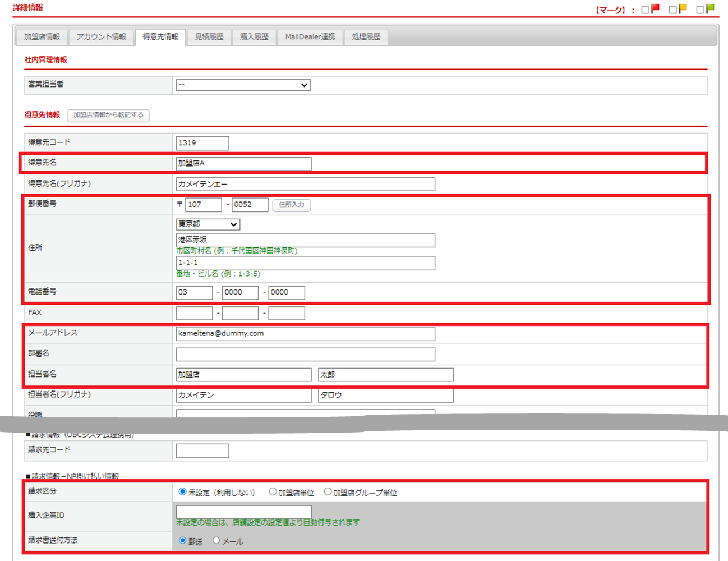Open the MailDealer連携 tab
The height and width of the screenshot is (561, 728).
310,37
